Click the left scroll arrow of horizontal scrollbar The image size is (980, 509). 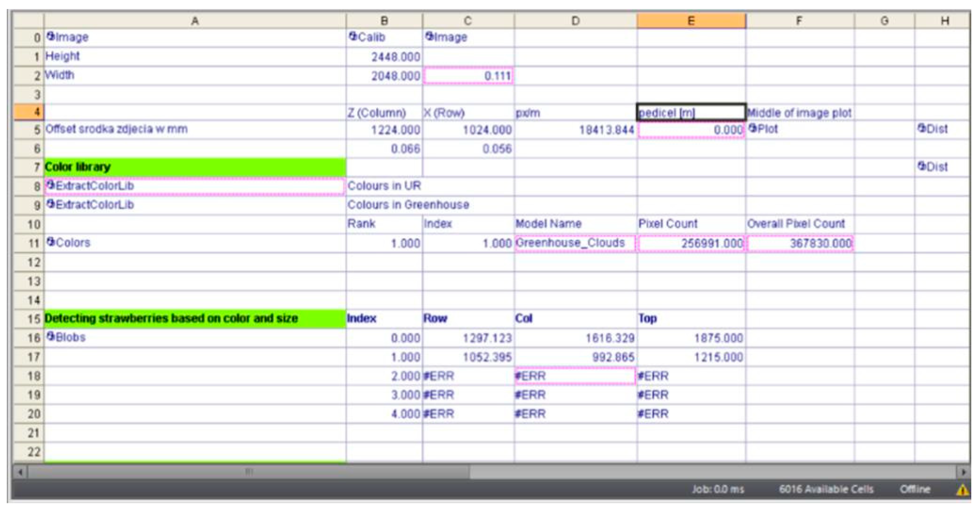[x=21, y=472]
